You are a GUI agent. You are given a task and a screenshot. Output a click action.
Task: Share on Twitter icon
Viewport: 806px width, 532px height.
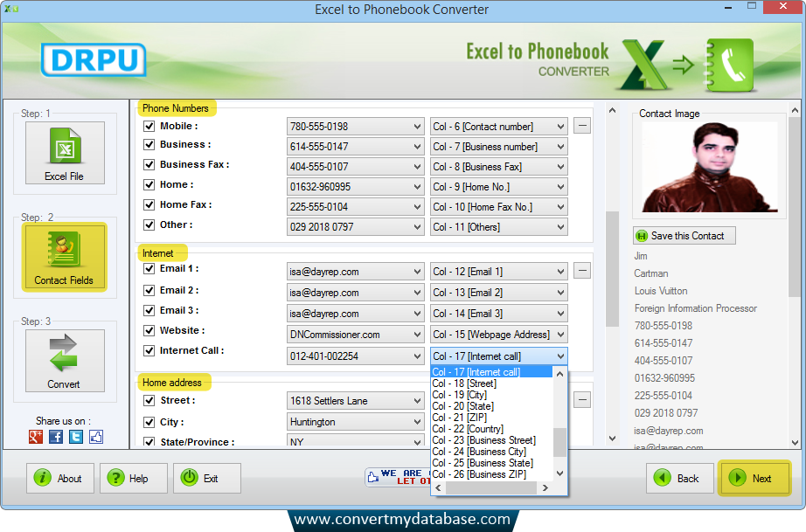click(x=76, y=437)
